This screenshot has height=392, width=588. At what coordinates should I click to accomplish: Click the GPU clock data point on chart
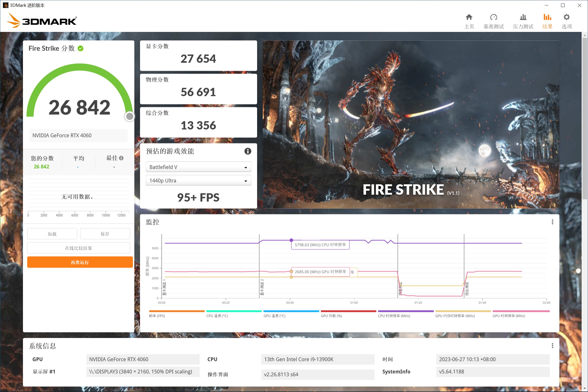291,271
